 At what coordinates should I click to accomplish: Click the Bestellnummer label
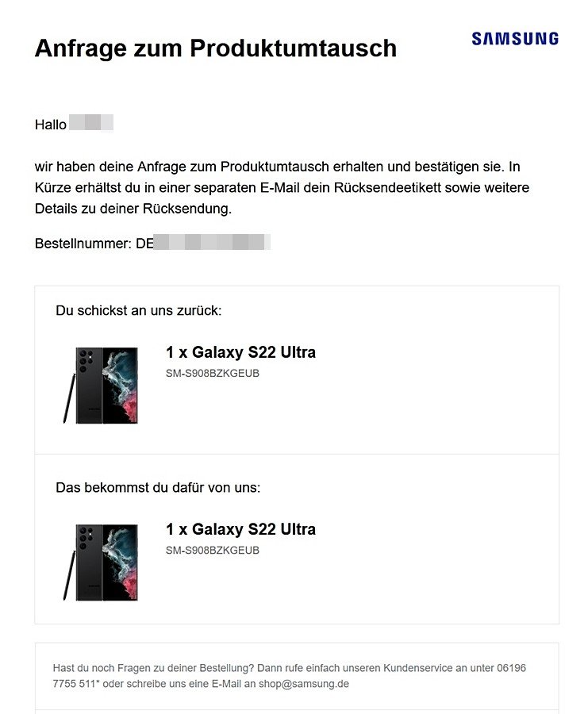[83, 244]
